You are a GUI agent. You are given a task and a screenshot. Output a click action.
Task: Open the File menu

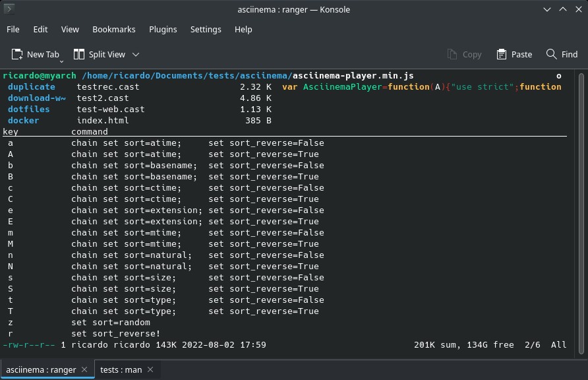tap(13, 29)
